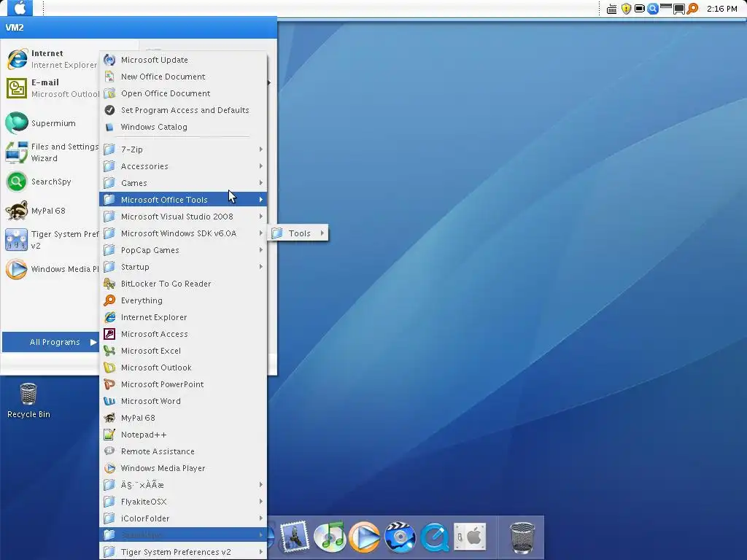Image resolution: width=747 pixels, height=560 pixels.
Task: Click All Programs in the start menu
Action: (50, 342)
